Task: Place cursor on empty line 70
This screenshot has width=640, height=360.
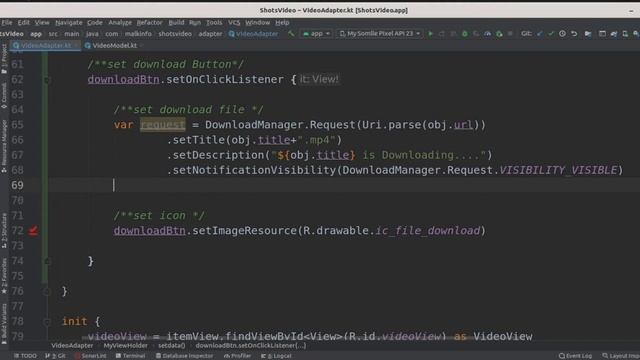Action: point(343,200)
